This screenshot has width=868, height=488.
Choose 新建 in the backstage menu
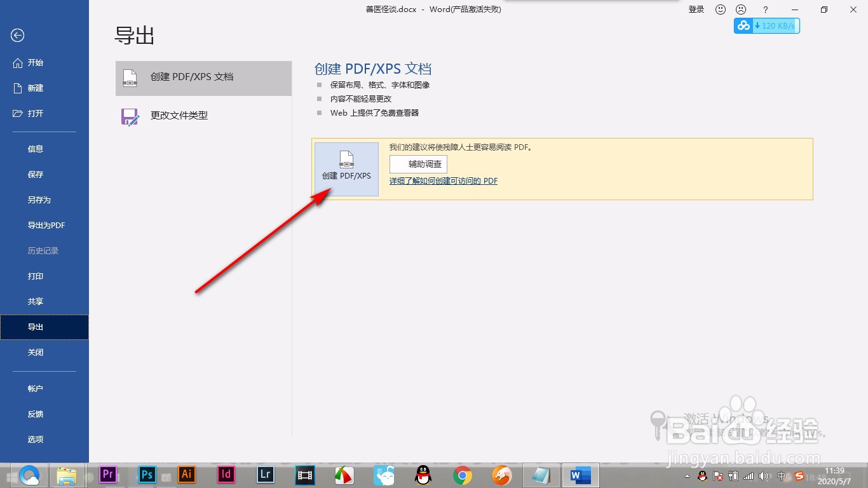point(44,88)
